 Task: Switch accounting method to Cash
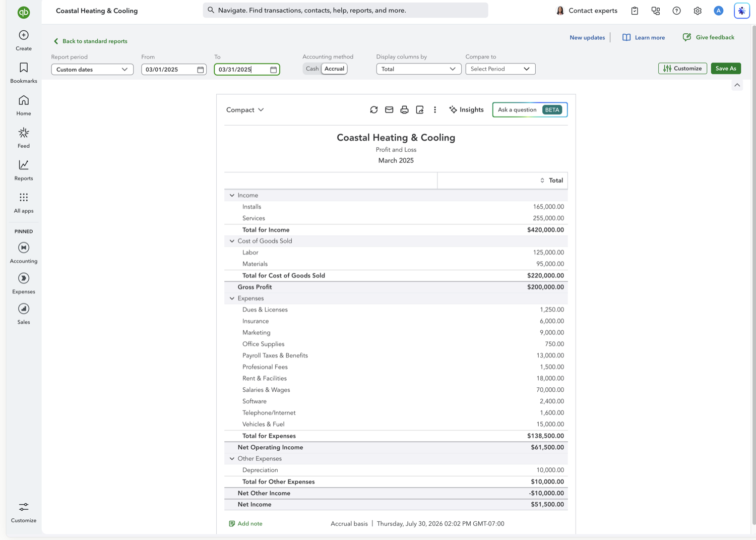click(312, 69)
